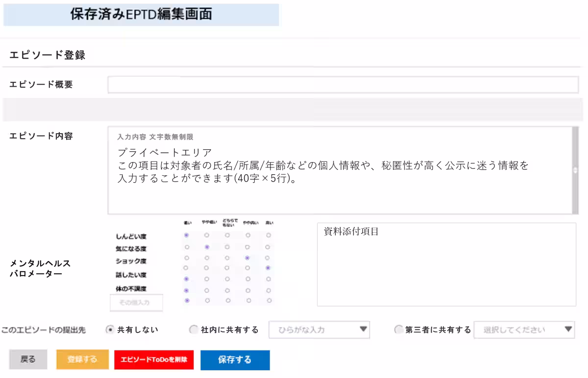Open the ひらがな入力 dropdown

318,330
